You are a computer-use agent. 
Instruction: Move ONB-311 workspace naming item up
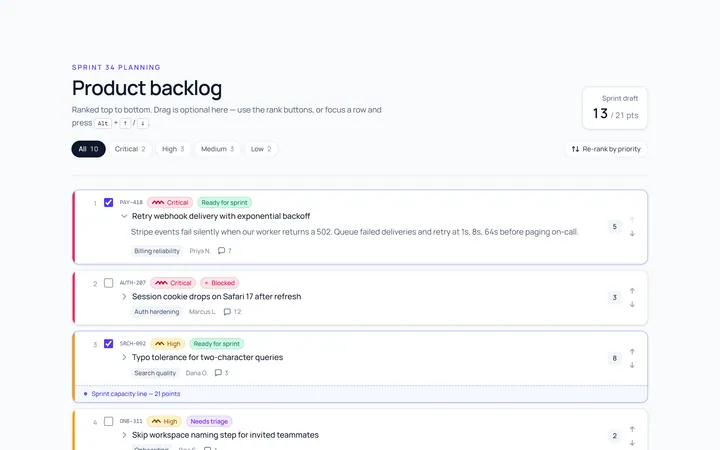tap(632, 429)
